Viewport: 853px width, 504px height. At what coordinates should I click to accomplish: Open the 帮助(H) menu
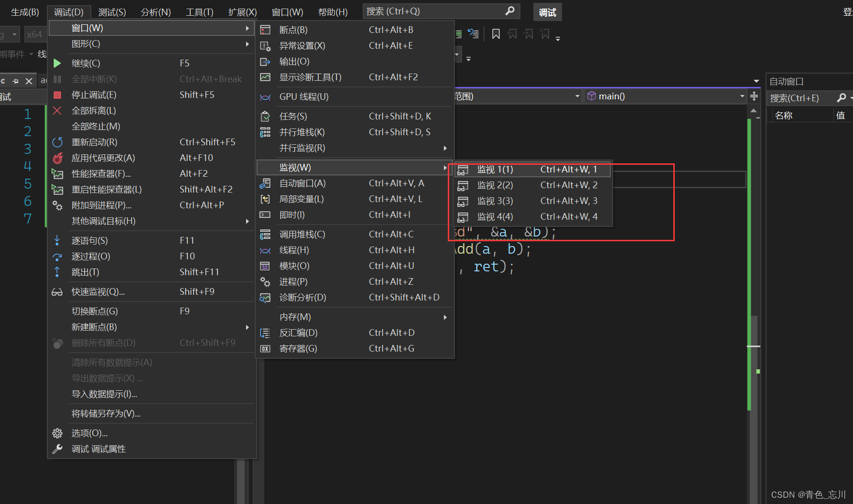coord(333,12)
